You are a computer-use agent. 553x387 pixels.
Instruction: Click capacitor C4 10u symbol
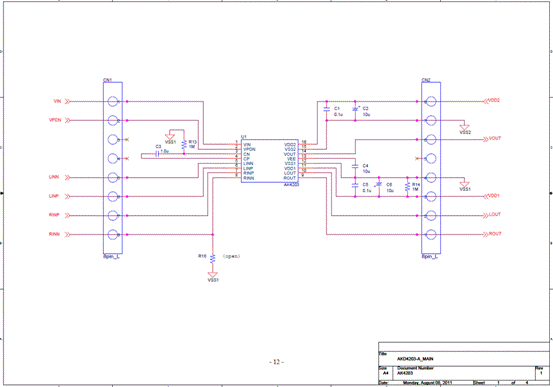355,166
